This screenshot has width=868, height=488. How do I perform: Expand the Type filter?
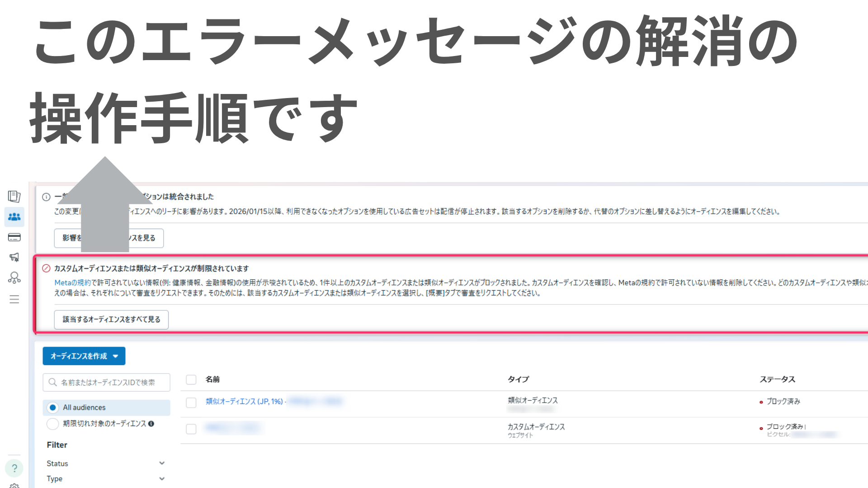161,479
